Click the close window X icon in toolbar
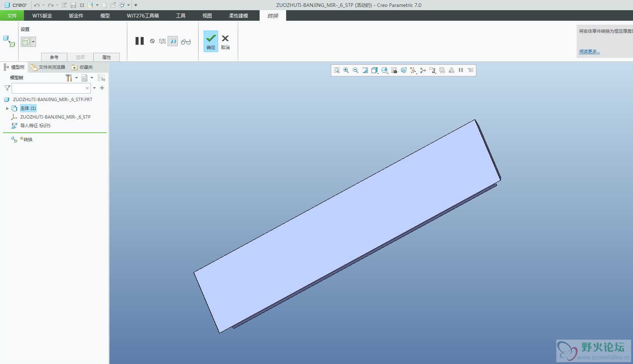This screenshot has height=364, width=633. pos(82,5)
